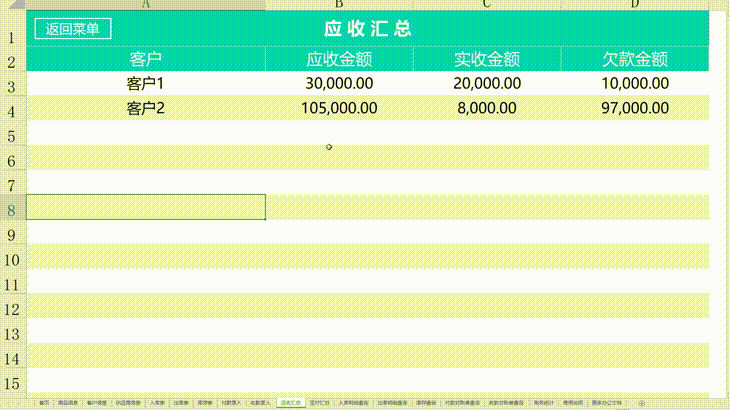Click the 欠款金额 header cell

point(634,60)
